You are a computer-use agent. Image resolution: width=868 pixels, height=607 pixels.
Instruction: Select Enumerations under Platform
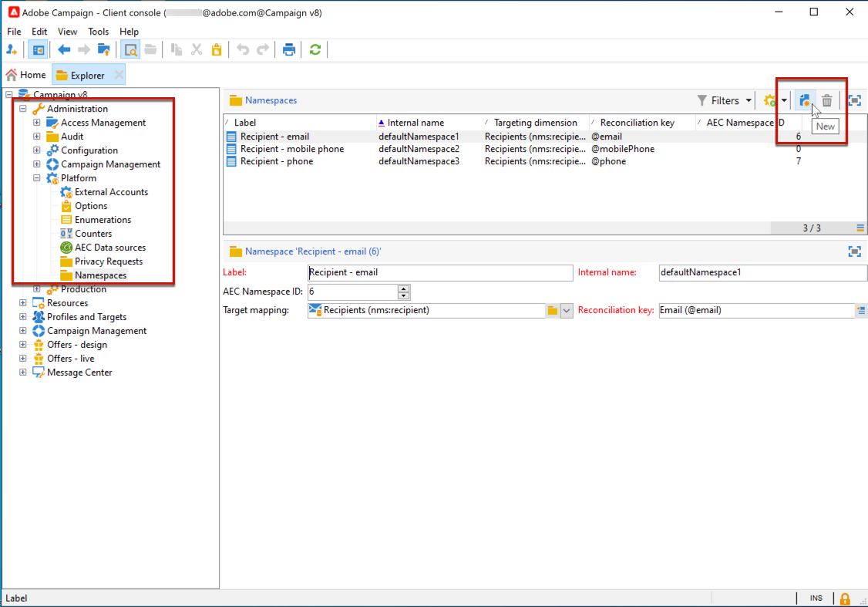(x=103, y=220)
